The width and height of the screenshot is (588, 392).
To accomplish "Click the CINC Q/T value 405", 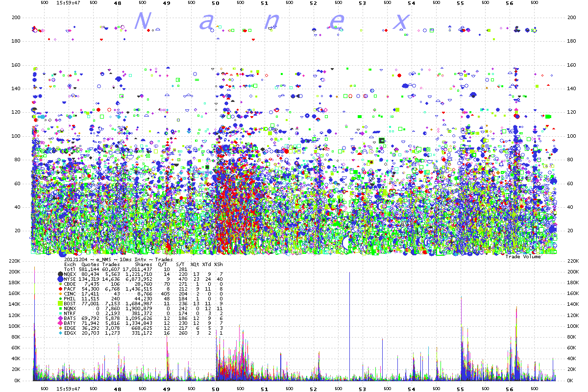I will [x=165, y=294].
